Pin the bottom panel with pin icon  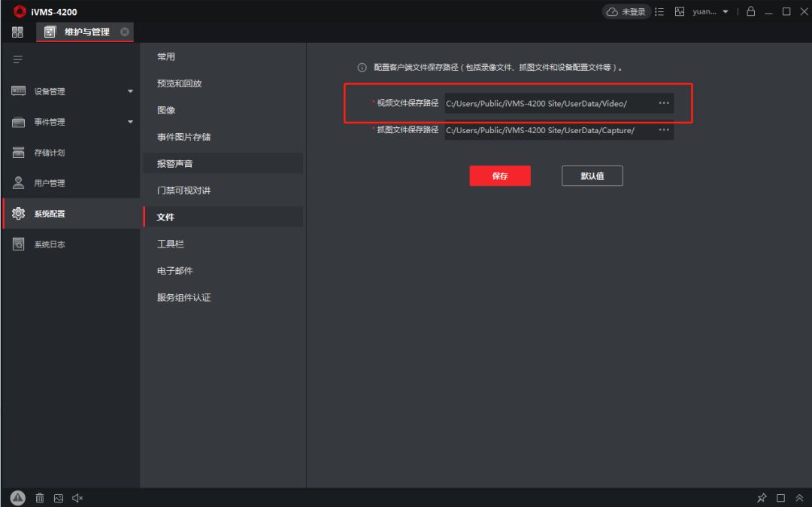762,498
